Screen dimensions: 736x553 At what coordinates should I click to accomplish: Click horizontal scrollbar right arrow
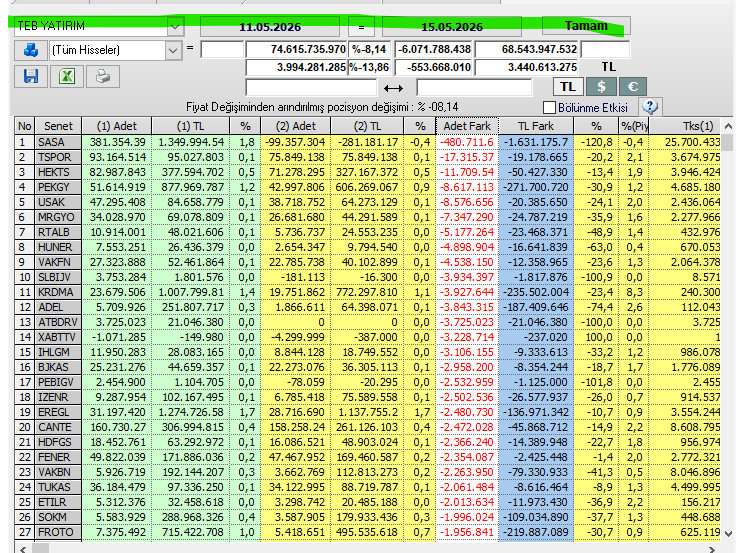tap(712, 549)
